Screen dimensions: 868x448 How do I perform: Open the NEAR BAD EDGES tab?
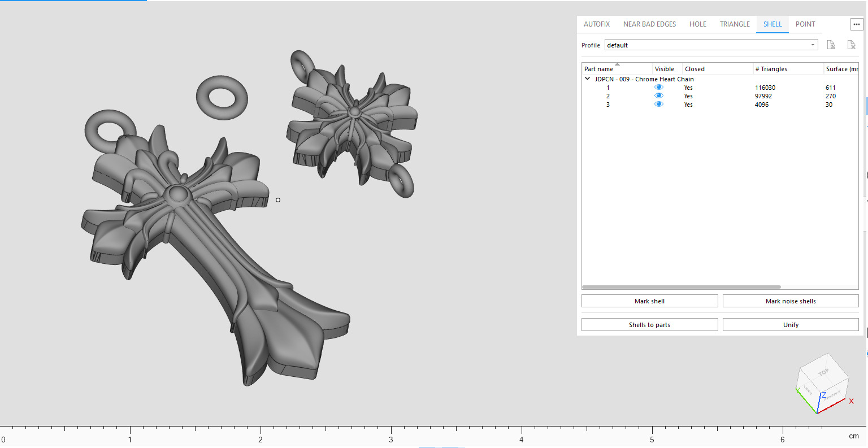click(x=649, y=24)
